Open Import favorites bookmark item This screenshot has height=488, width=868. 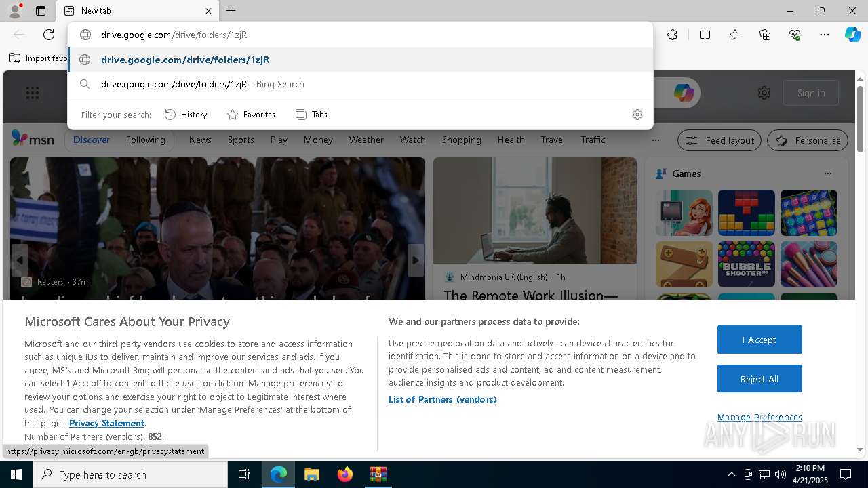coord(39,58)
